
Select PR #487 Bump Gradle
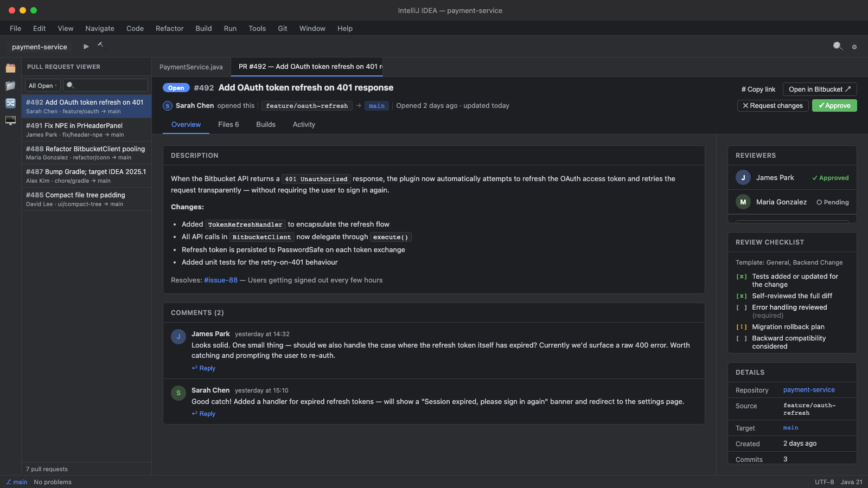(x=86, y=176)
